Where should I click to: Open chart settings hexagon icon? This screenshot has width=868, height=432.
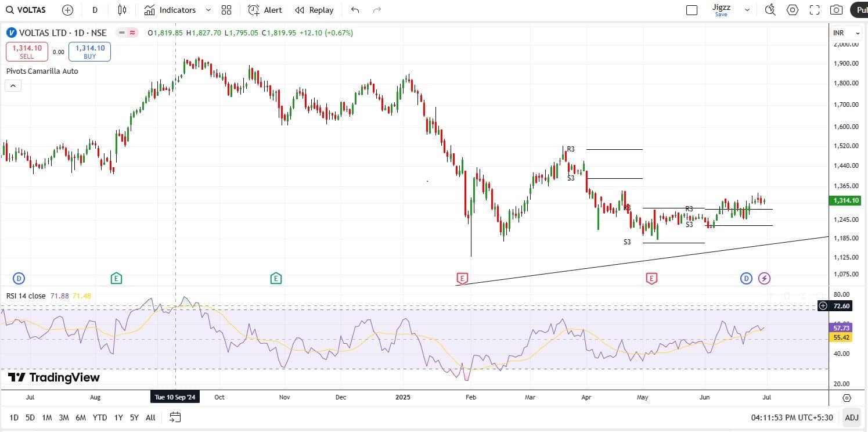coord(793,10)
